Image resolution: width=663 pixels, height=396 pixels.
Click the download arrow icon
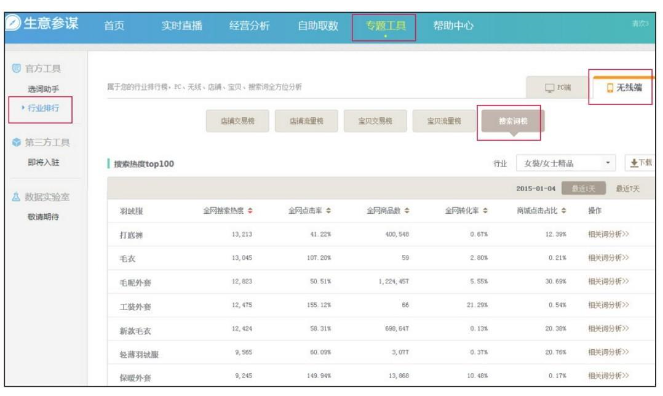pos(634,163)
